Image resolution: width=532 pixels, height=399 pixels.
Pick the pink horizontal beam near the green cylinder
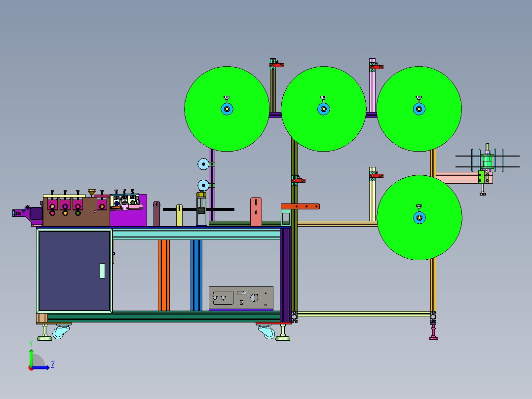point(457,178)
